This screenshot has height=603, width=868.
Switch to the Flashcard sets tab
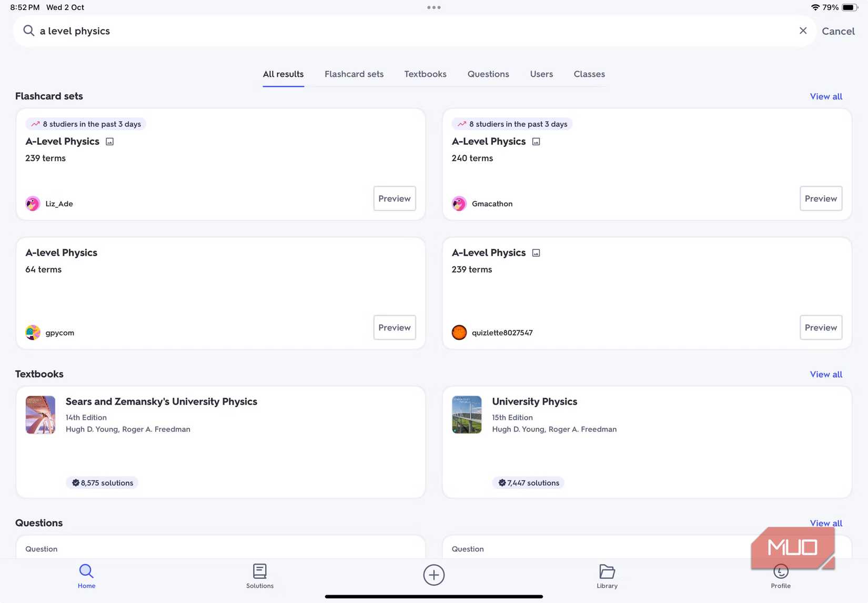coord(354,74)
